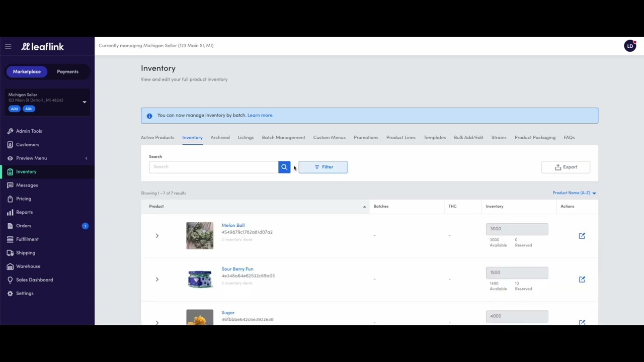Expand the Sour Berry Fun row
Viewport: 644px width, 362px height.
coord(157,280)
